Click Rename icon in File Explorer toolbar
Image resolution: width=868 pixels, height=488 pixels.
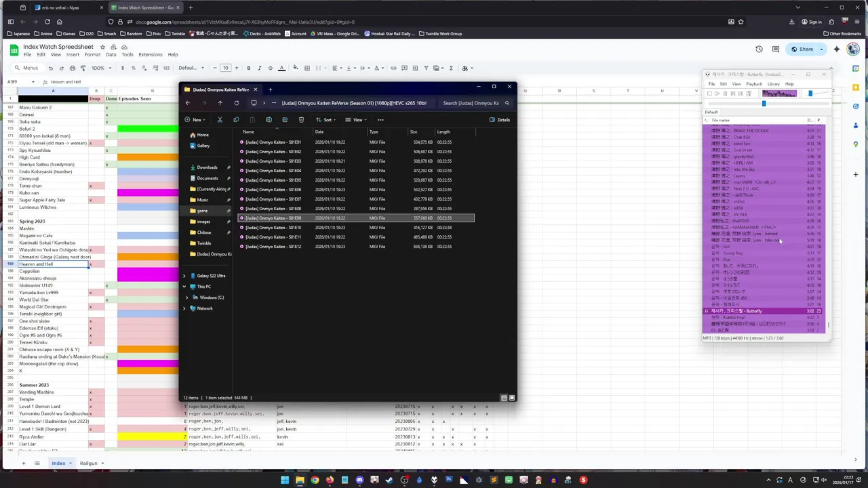coord(269,120)
